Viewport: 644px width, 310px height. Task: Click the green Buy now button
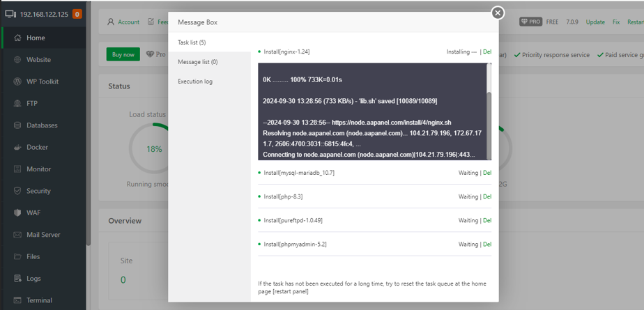(123, 54)
